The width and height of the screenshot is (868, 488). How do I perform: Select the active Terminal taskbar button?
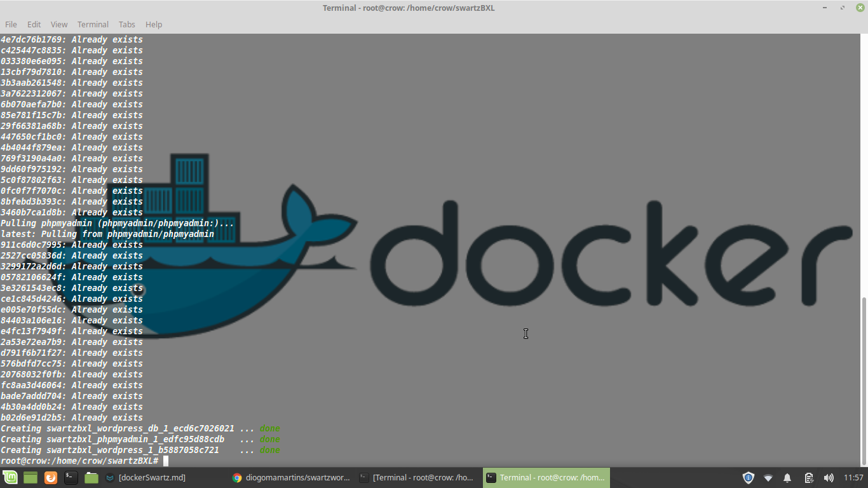546,478
